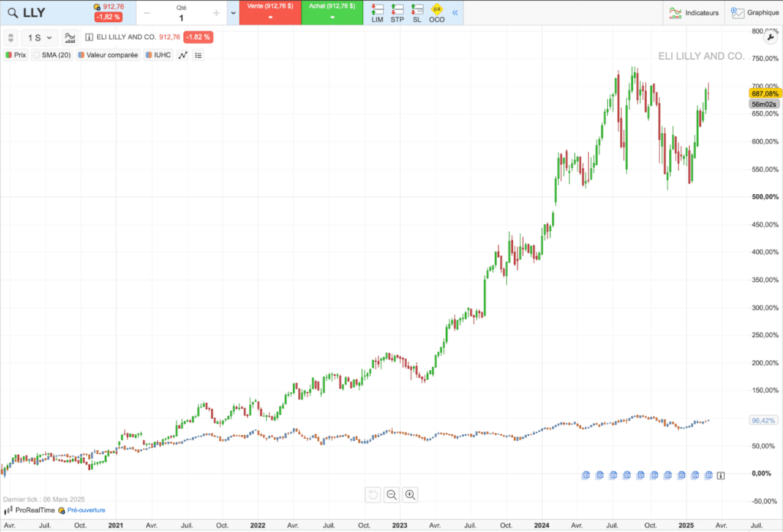This screenshot has height=532, width=783.
Task: Increase quantity with the plus button
Action: coord(216,13)
